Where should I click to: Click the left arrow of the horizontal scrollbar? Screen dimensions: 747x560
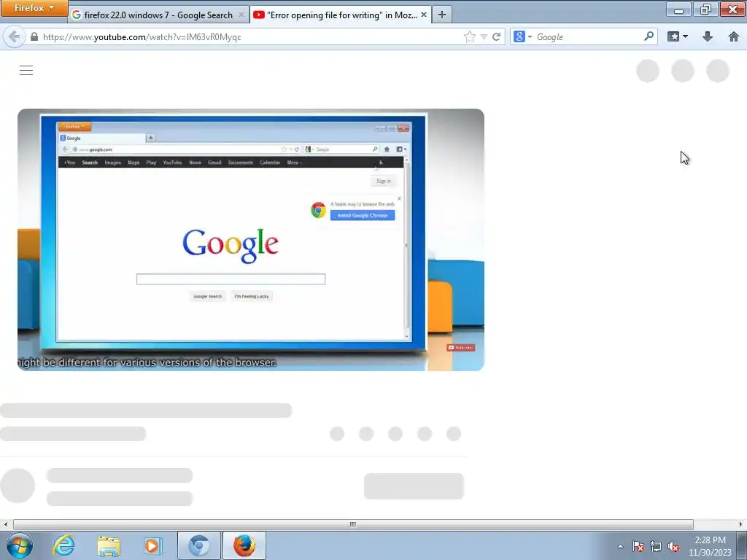click(x=5, y=524)
